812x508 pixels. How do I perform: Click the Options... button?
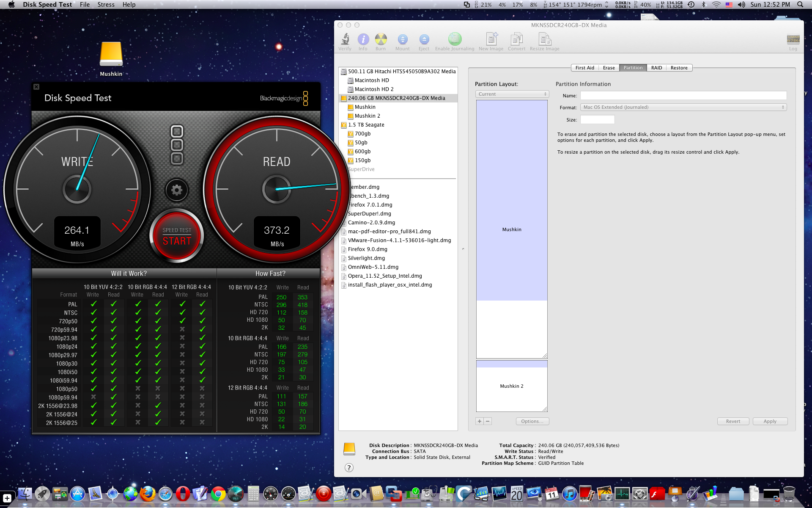coord(532,421)
